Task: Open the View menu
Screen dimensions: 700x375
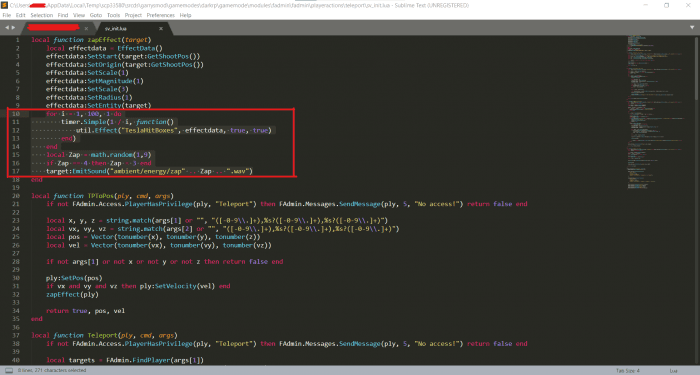Action: 79,15
